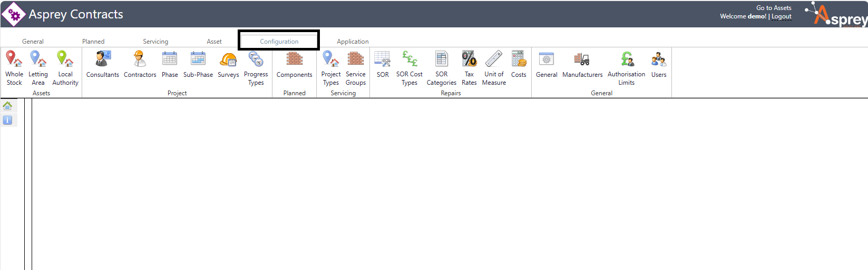Click the home icon in left sidebar
Viewport: 868px width, 270px height.
tap(7, 106)
